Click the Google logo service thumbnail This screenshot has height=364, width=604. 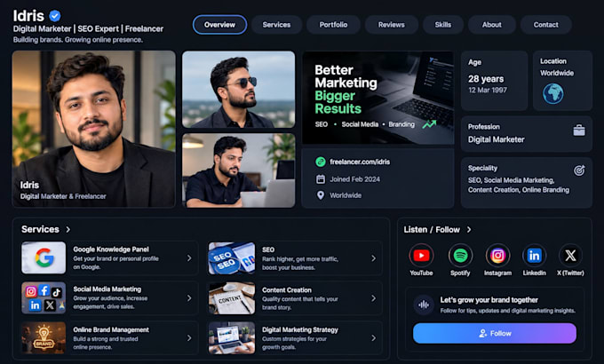click(x=44, y=257)
